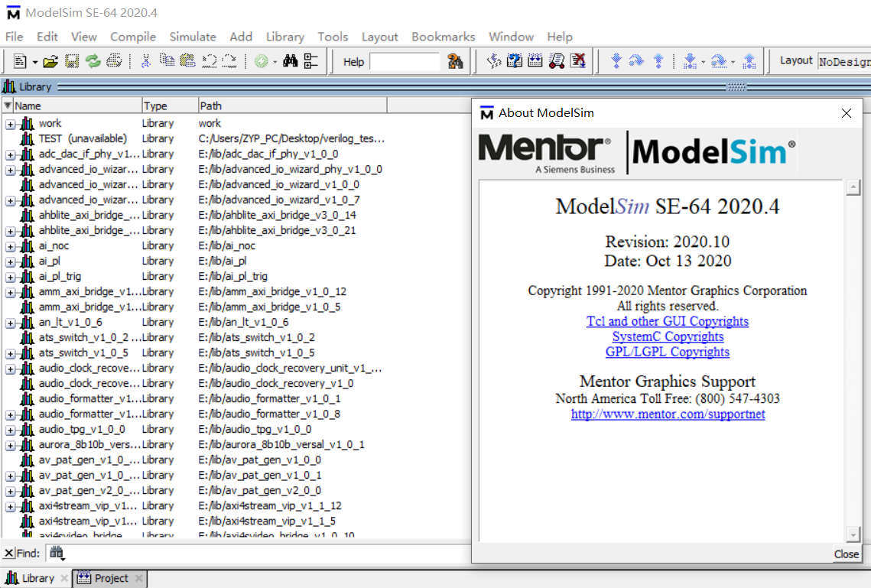Switch to the Project tab
This screenshot has width=871, height=588.
click(x=111, y=578)
